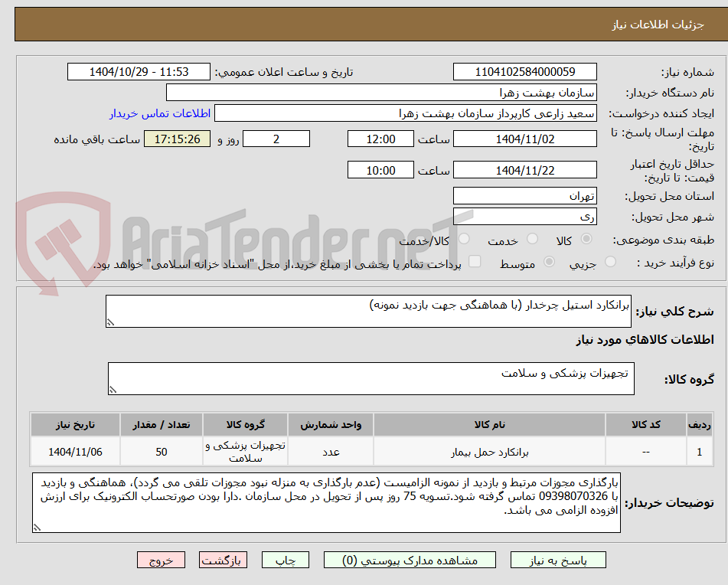Choose the جزیی purchase process option
728x585 pixels.
point(610,262)
